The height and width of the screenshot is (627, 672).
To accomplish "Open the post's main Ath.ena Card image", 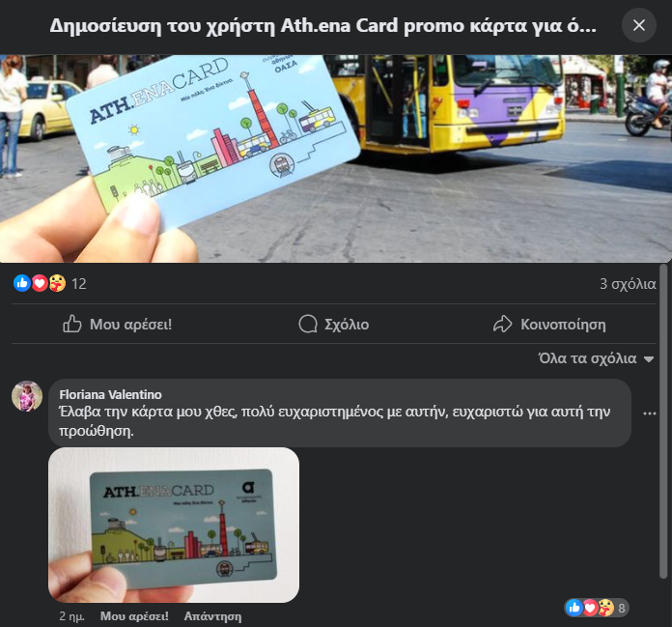I will (x=336, y=158).
